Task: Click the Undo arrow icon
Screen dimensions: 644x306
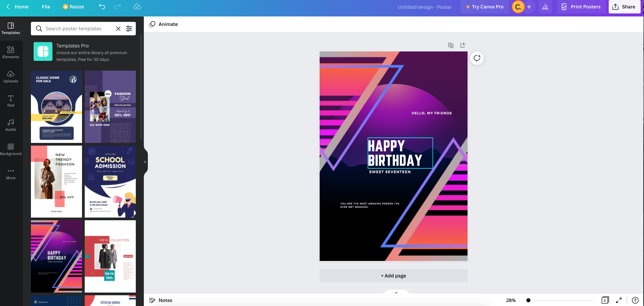Action: pos(102,7)
